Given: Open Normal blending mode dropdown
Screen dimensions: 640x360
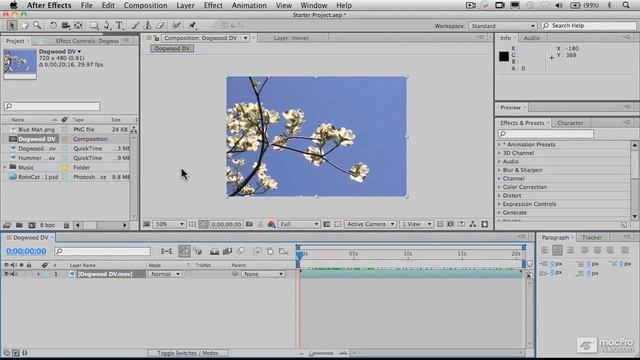Looking at the screenshot, I should [x=165, y=274].
